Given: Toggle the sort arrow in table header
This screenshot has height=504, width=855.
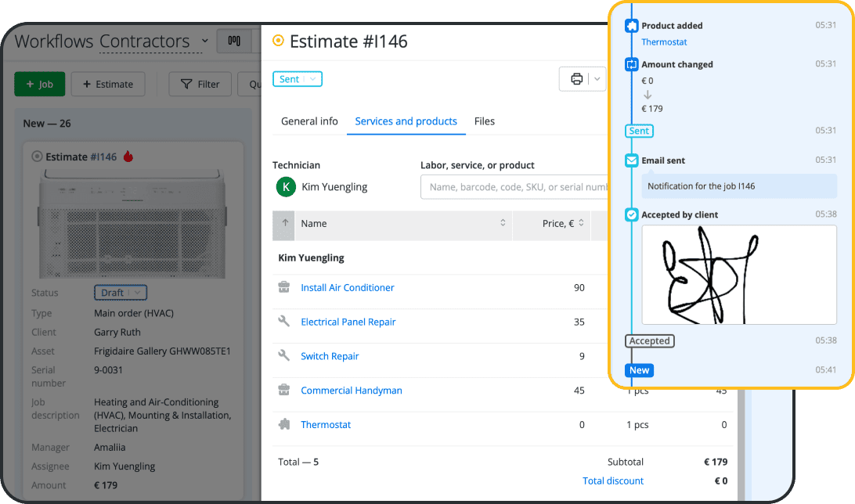Looking at the screenshot, I should tap(283, 224).
